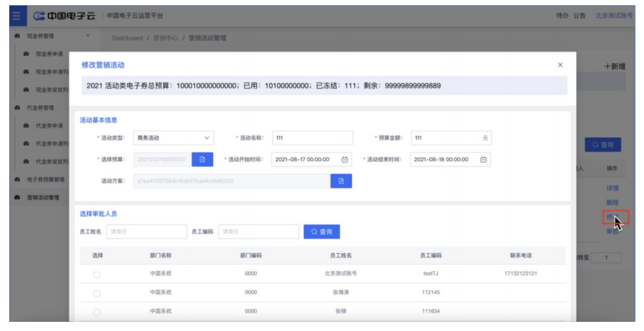Click the 活动名称 input field
Screen dimensions: 644x331
[312, 138]
